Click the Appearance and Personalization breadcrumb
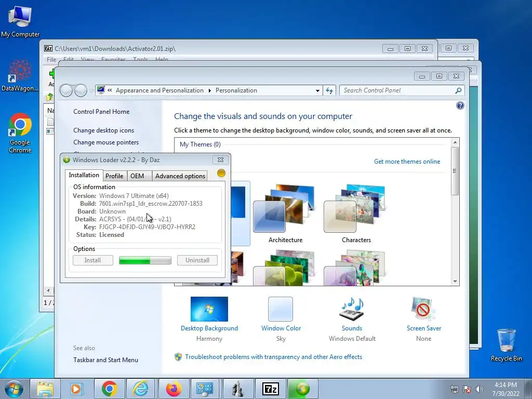The height and width of the screenshot is (399, 532). tap(159, 90)
